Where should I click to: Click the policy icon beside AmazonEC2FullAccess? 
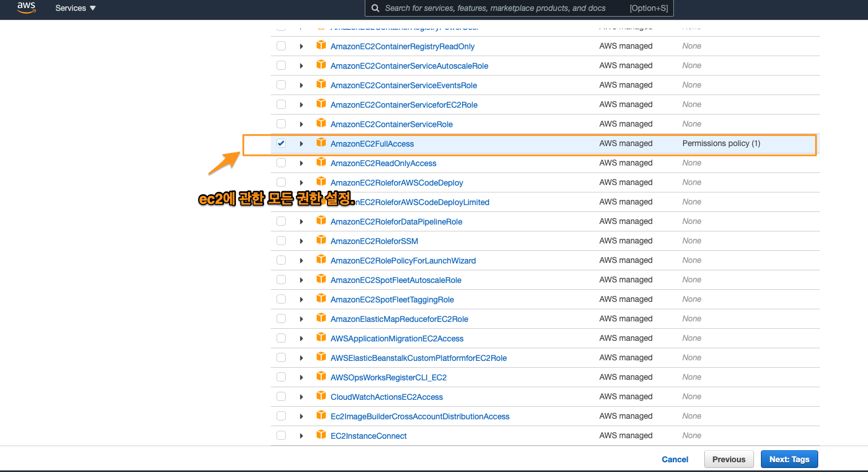[x=321, y=143]
